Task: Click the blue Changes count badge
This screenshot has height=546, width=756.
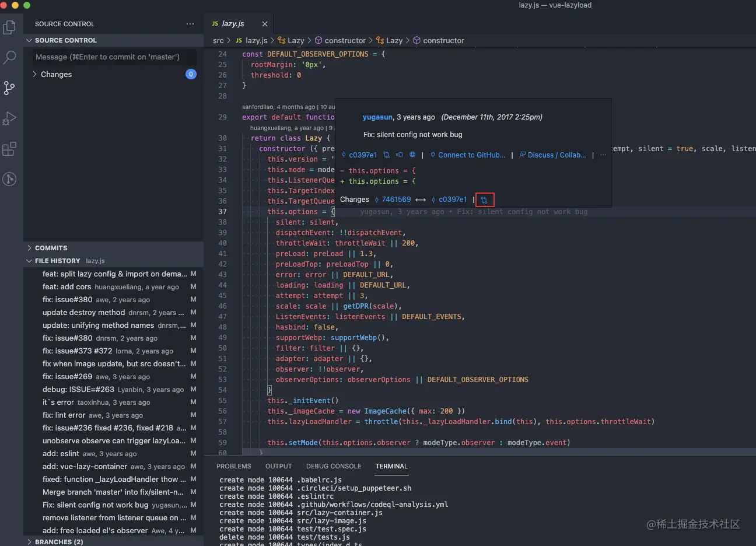Action: click(x=191, y=74)
